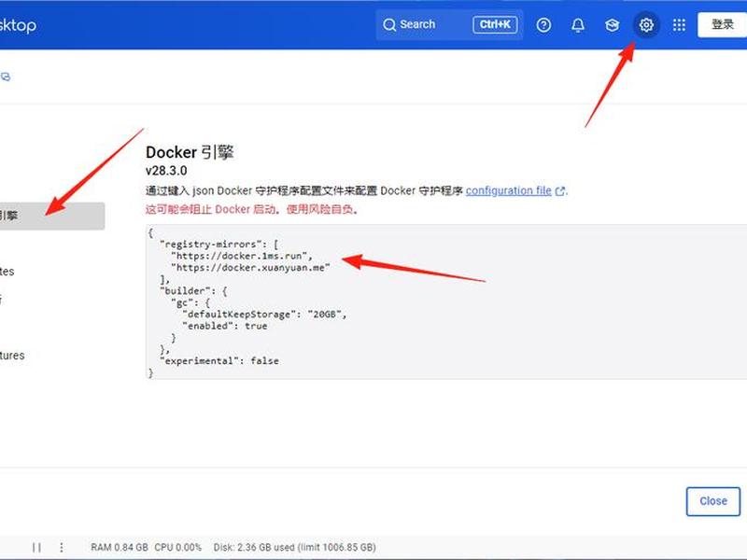Click the "https://docker.1ms.run" mirror line
Image resolution: width=747 pixels, height=560 pixels.
point(242,256)
